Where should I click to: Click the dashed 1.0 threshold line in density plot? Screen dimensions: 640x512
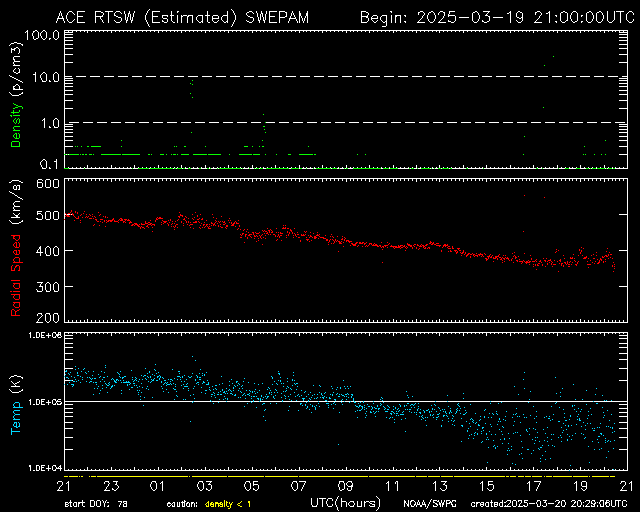[x=346, y=122]
